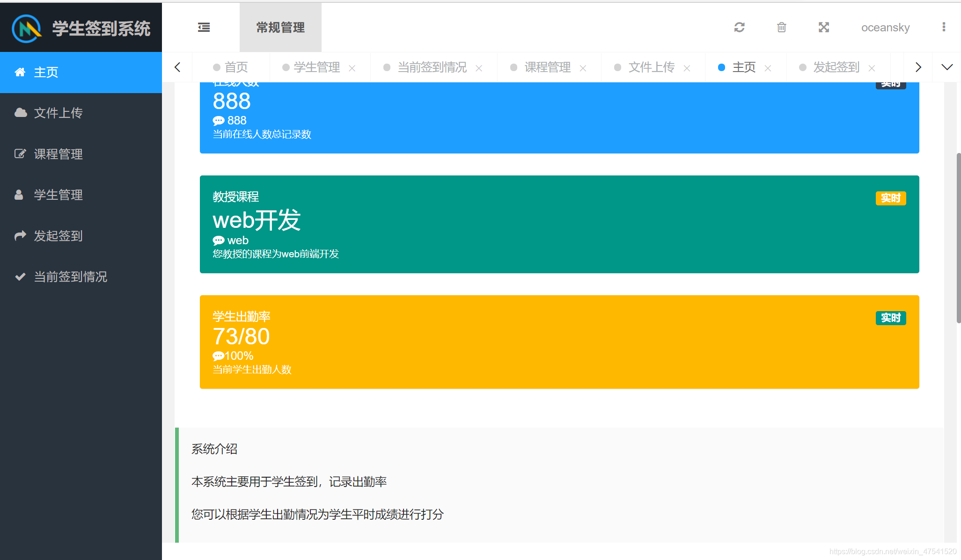This screenshot has width=961, height=560.
Task: Open 学生管理 in the sidebar
Action: click(81, 195)
